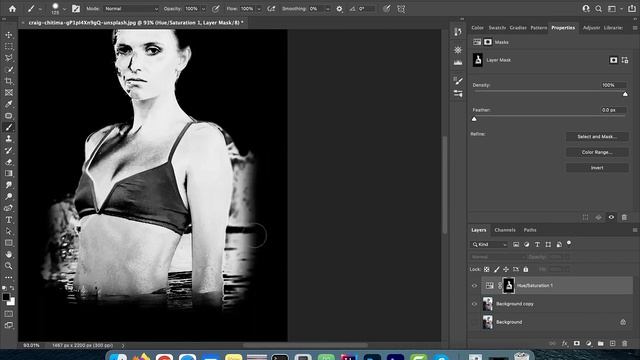640x360 pixels.
Task: Delete layer with Layers panel trash icon
Action: coord(624,344)
